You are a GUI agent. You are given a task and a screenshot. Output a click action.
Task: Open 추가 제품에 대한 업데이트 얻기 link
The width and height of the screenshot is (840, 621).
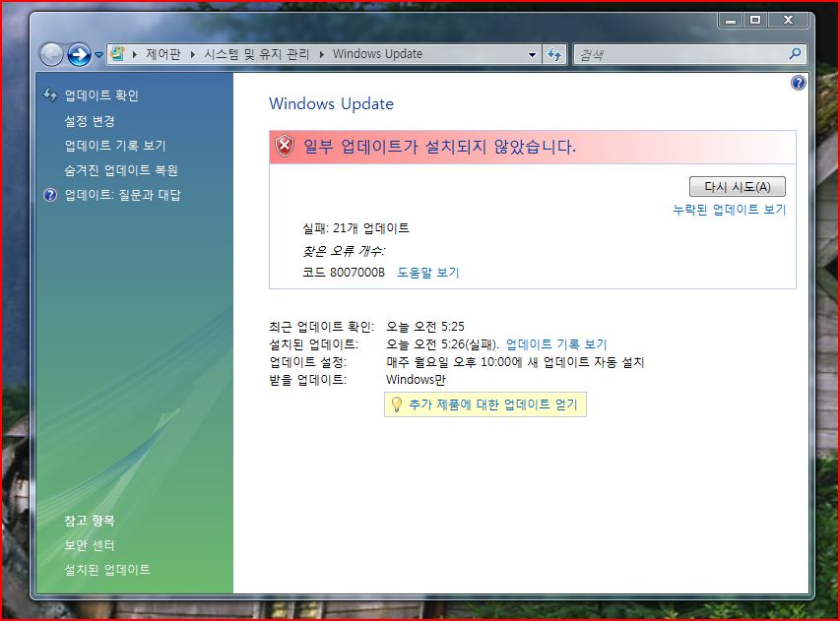point(493,404)
